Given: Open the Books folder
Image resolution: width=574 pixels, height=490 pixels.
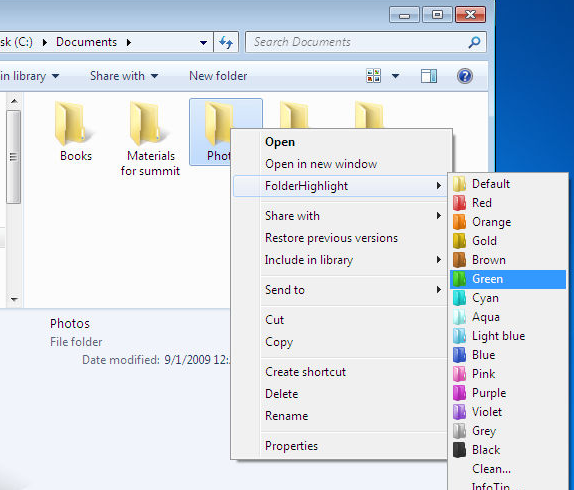Looking at the screenshot, I should tap(76, 132).
